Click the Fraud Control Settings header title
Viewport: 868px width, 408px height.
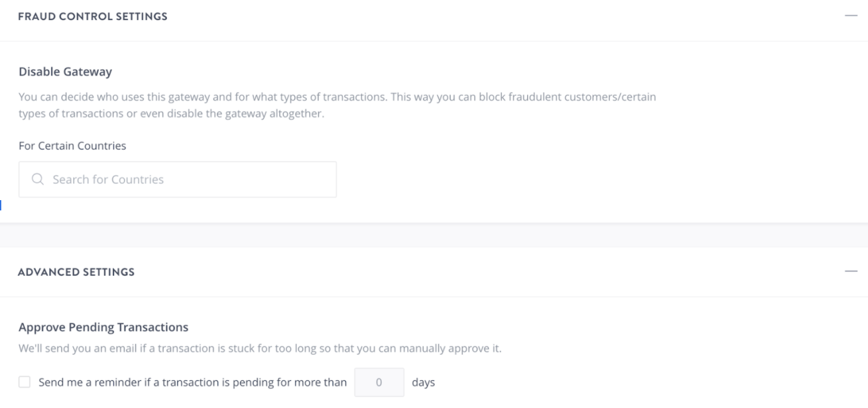coord(92,16)
